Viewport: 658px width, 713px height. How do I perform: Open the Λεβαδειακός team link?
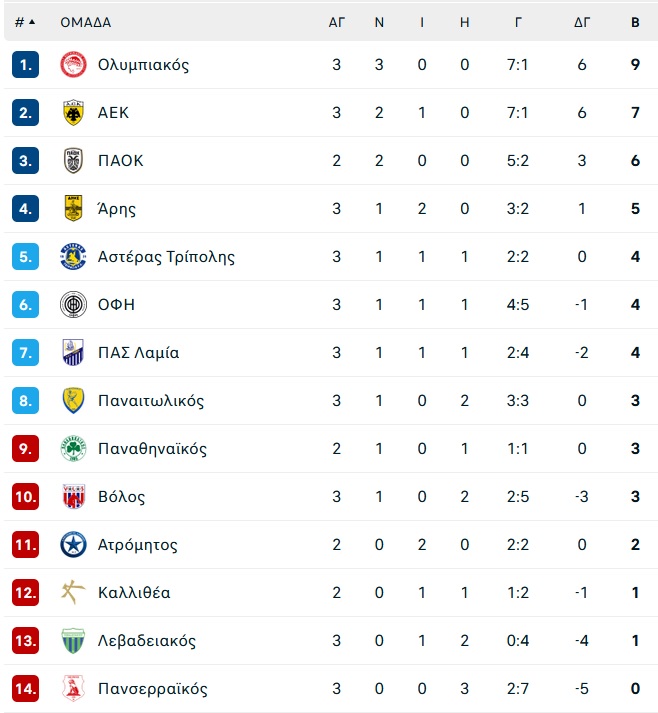147,641
